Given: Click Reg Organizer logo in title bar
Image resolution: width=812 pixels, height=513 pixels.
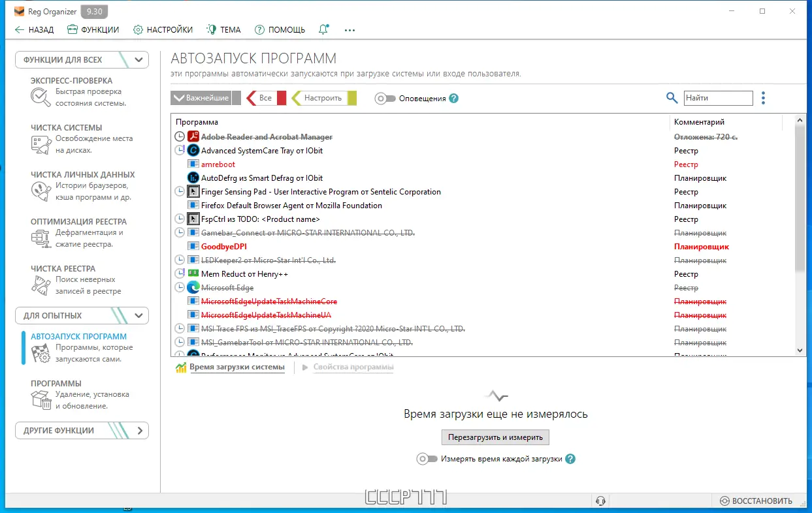Looking at the screenshot, I should coord(19,11).
